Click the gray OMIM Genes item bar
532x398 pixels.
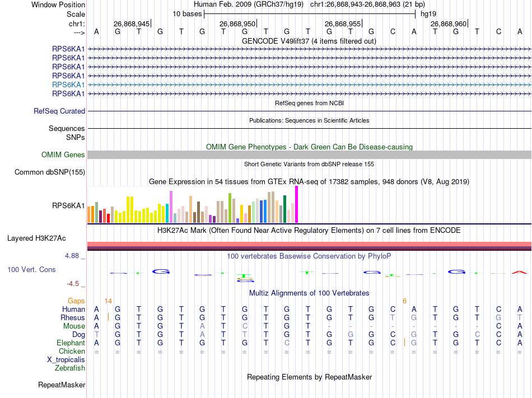point(309,155)
